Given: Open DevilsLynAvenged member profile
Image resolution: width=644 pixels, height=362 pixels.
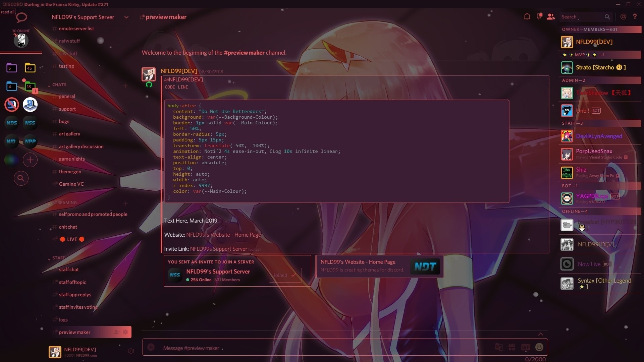Looking at the screenshot, I should coord(600,136).
